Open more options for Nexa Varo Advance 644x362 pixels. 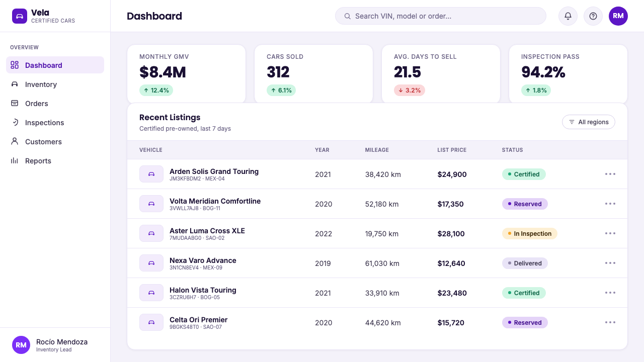tap(610, 263)
